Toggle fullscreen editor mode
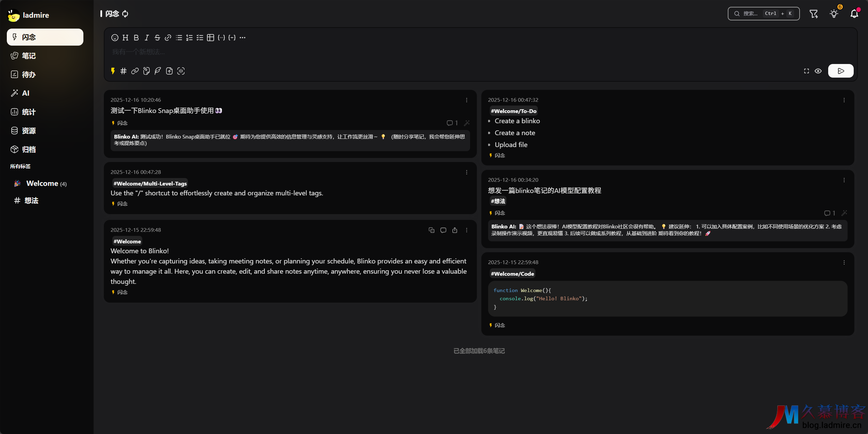The height and width of the screenshot is (434, 868). pos(806,71)
